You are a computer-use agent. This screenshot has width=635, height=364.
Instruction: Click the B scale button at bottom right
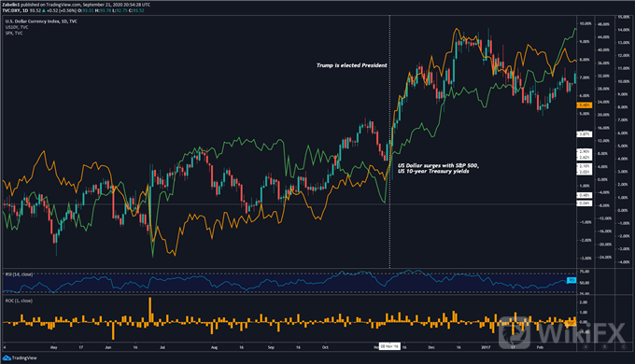(x=605, y=347)
